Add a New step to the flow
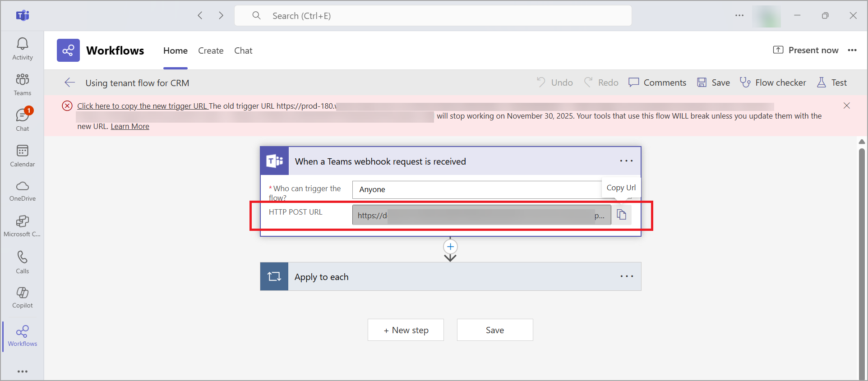 (x=406, y=330)
